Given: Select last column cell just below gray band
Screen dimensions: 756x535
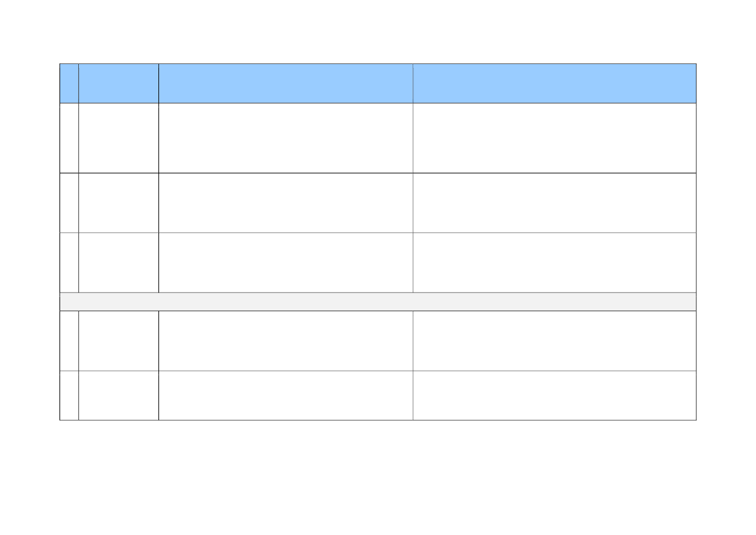Looking at the screenshot, I should pos(554,340).
